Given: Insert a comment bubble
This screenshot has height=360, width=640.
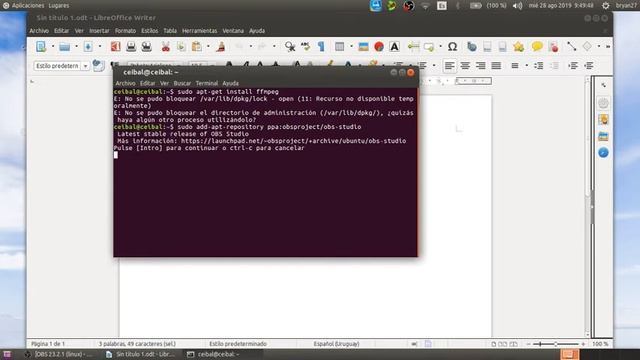Looking at the screenshot, I should 537,47.
